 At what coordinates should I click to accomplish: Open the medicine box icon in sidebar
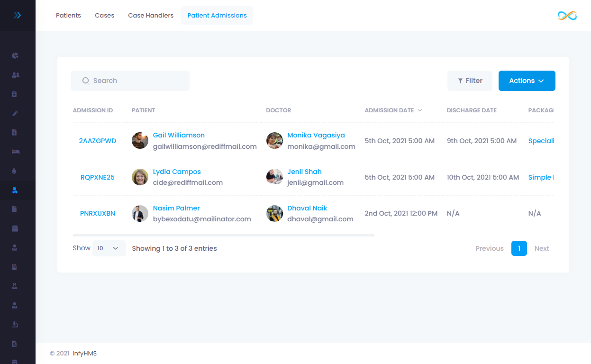coord(15,94)
